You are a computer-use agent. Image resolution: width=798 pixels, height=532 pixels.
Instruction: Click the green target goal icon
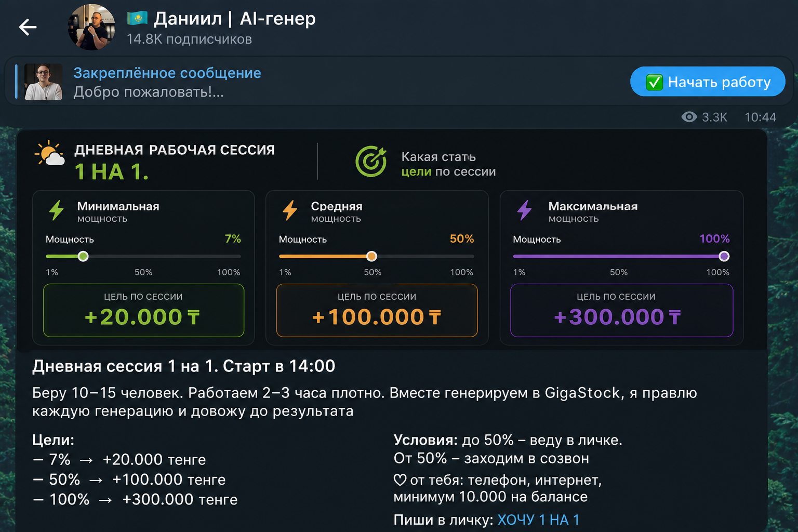[371, 161]
